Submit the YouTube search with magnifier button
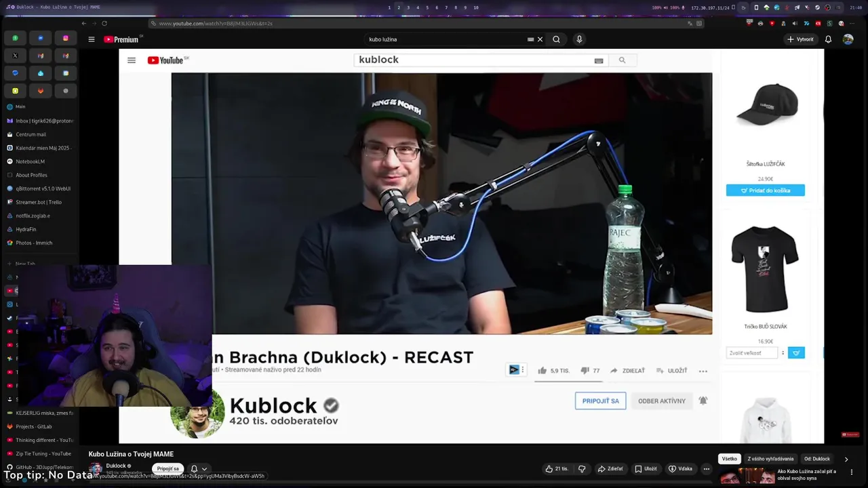Screen dimensions: 868x488 [556, 39]
